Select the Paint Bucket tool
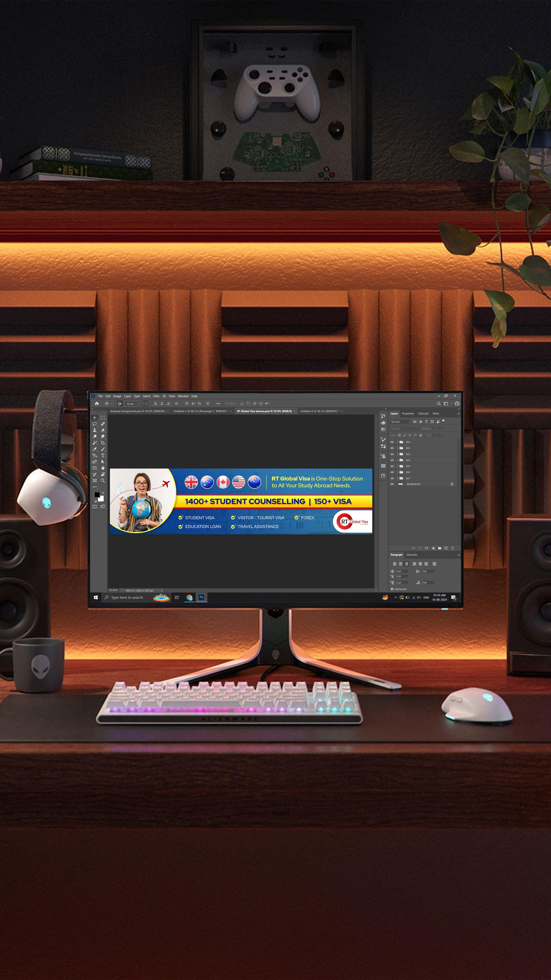 (x=95, y=455)
